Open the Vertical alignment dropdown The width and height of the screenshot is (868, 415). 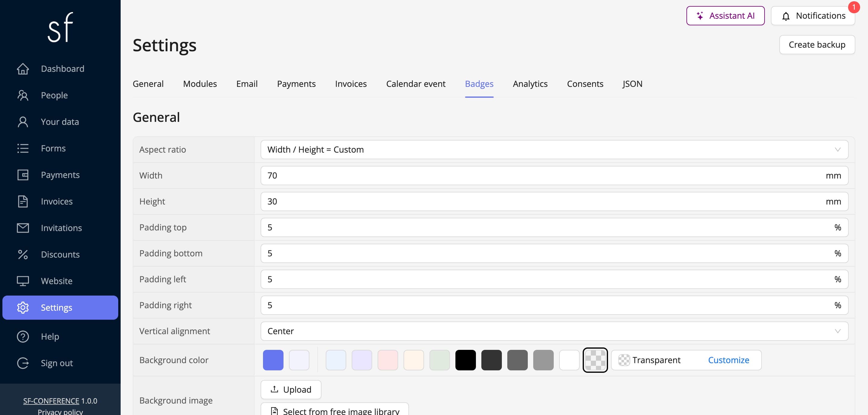554,331
